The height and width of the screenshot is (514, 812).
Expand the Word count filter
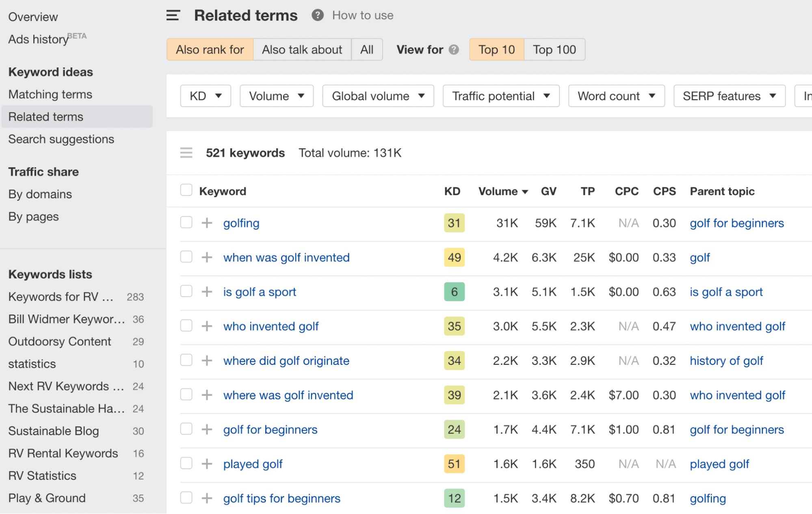click(615, 97)
